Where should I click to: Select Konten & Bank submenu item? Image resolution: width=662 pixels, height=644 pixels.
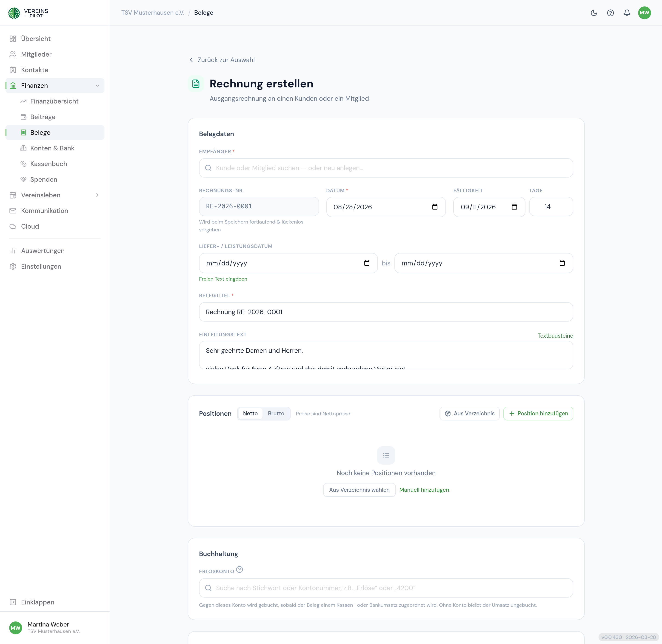tap(55, 148)
